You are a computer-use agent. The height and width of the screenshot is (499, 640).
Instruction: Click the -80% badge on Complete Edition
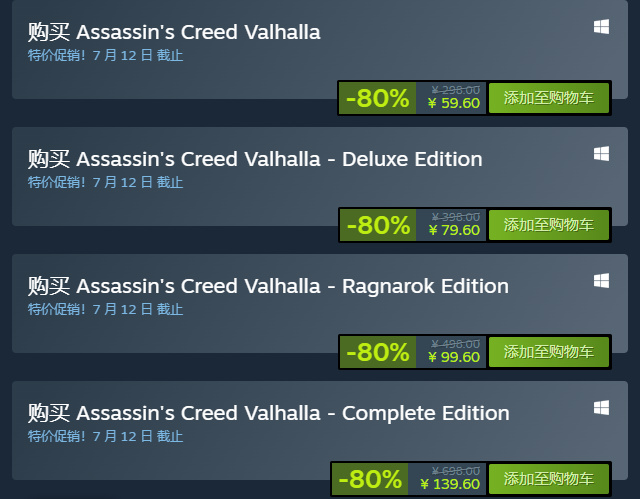tap(370, 479)
